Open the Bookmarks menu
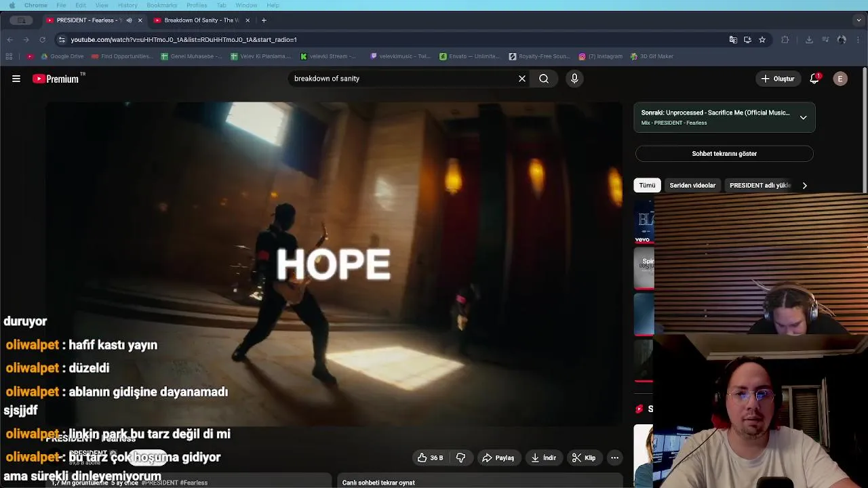868x488 pixels. pos(162,5)
